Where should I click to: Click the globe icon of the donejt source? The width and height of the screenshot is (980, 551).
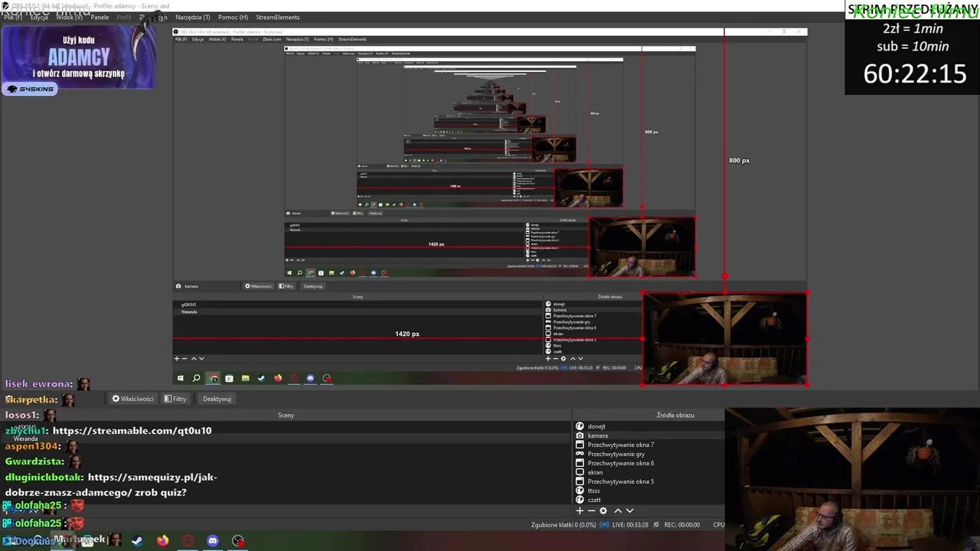click(580, 426)
